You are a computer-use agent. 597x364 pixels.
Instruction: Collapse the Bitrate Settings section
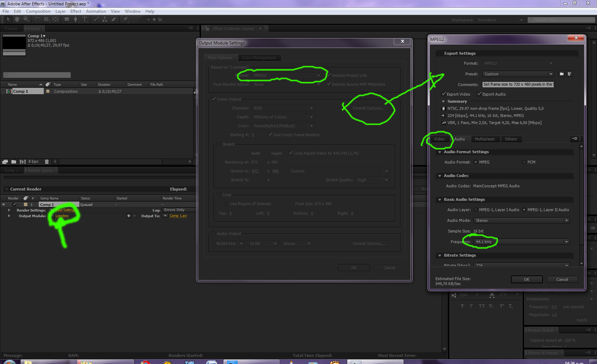(x=440, y=255)
